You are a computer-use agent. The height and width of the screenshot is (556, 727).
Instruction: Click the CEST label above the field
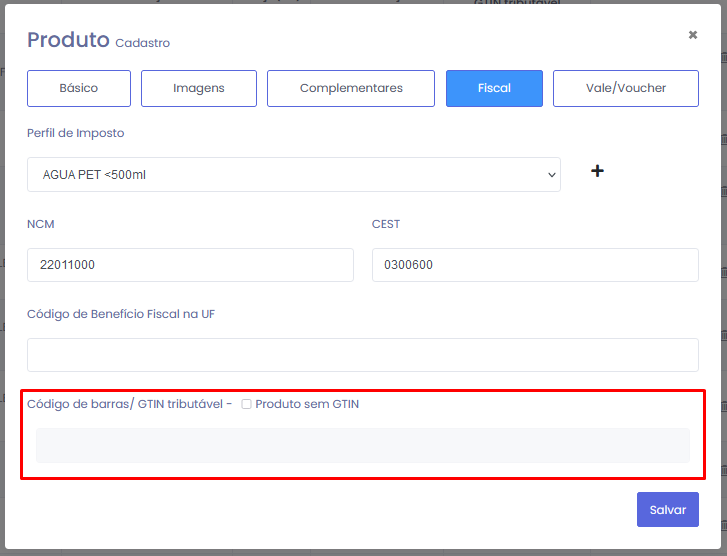386,224
